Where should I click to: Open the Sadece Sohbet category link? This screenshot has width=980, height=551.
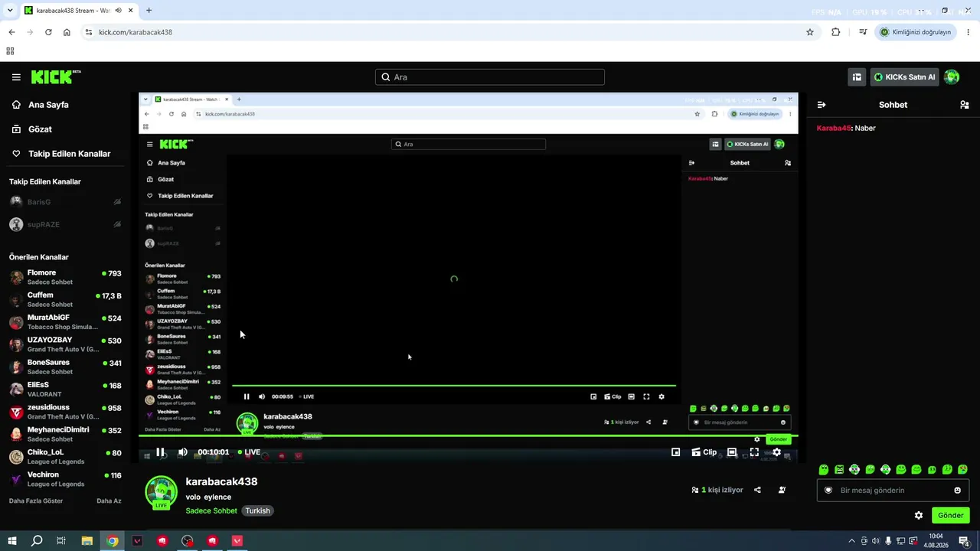[211, 511]
